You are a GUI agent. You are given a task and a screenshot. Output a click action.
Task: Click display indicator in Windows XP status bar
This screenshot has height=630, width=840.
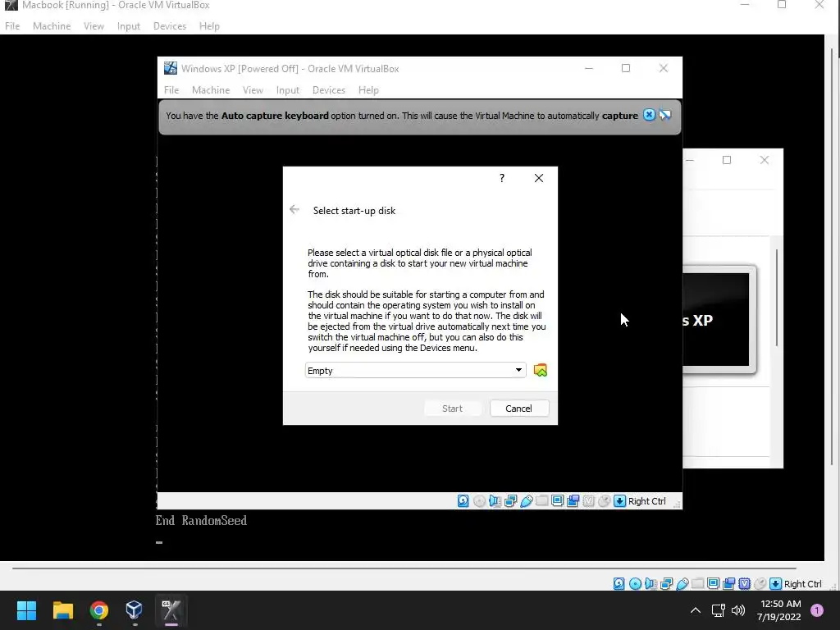tap(557, 501)
